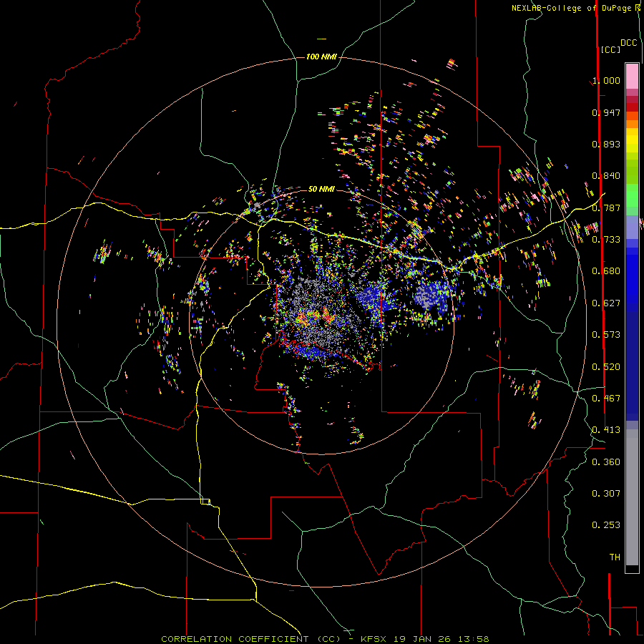Click the 0.787 scale value
Screen dimensions: 644x644
606,208
